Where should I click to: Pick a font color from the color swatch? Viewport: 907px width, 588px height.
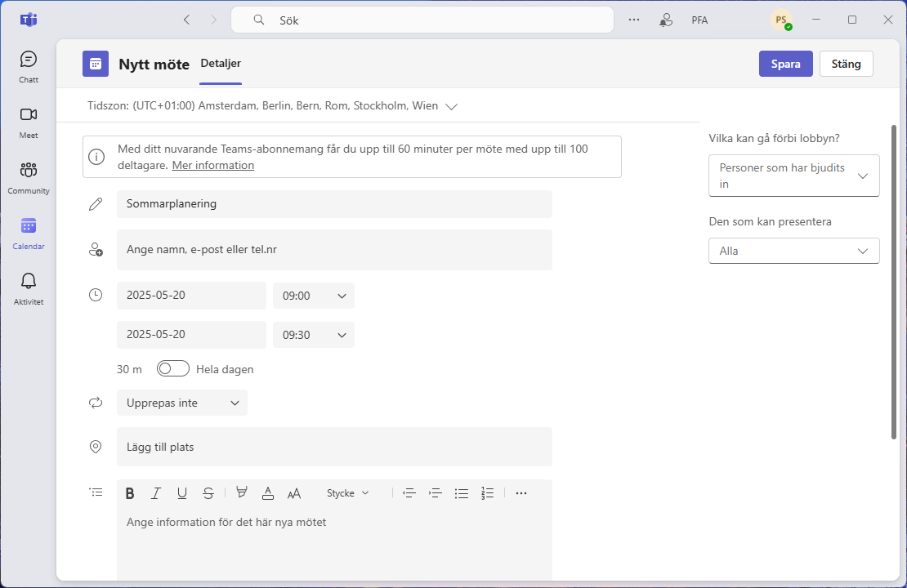pos(267,492)
